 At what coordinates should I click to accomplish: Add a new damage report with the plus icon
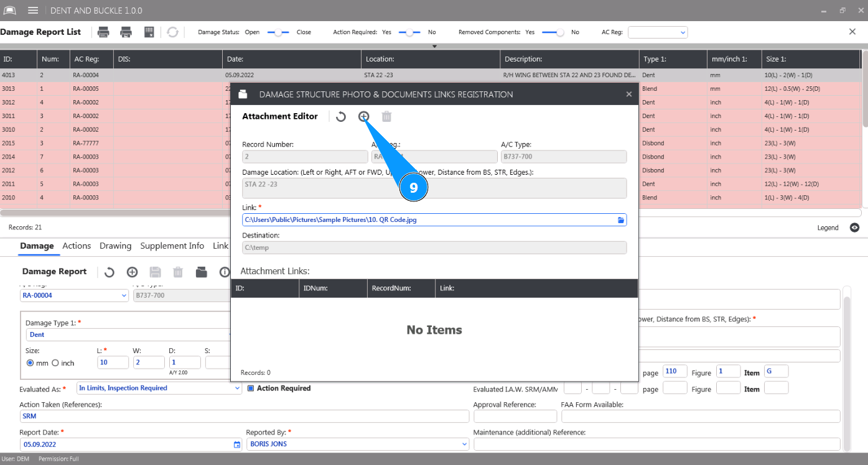(x=132, y=272)
